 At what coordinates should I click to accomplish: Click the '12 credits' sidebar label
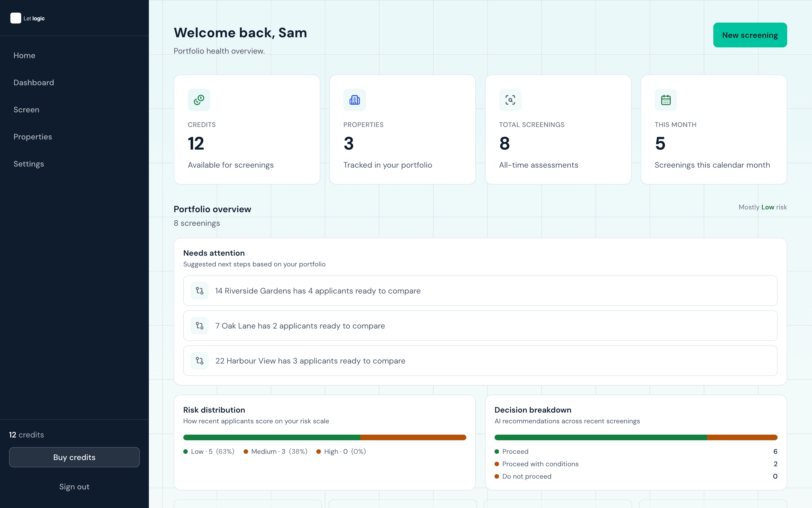[27, 435]
